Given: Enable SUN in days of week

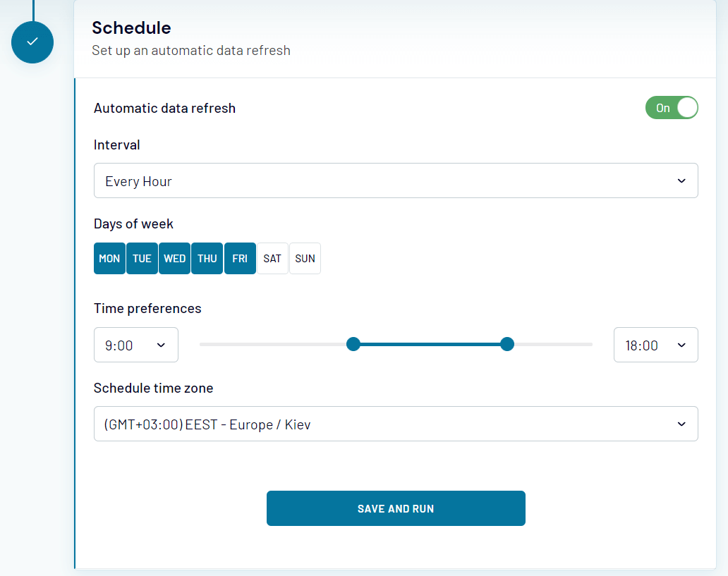Looking at the screenshot, I should click(305, 259).
